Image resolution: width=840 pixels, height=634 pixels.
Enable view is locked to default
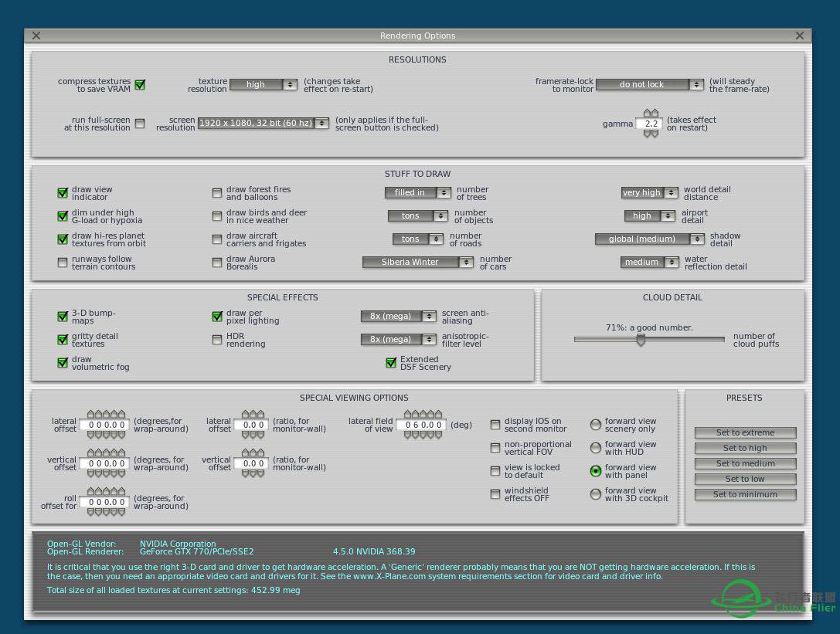(495, 471)
